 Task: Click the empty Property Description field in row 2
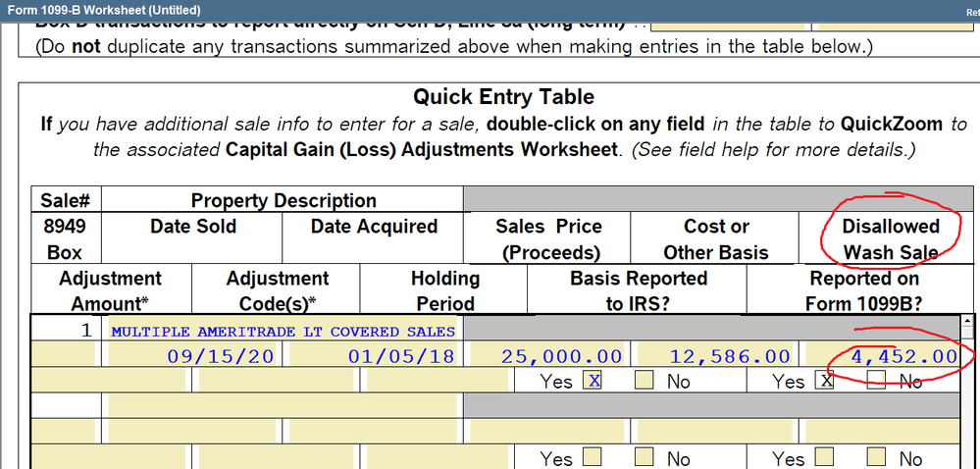point(283,406)
